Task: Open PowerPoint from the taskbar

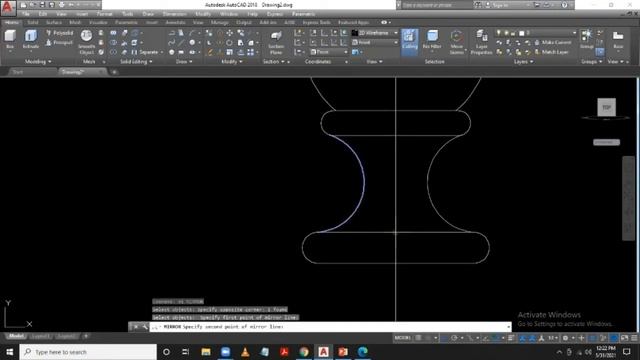Action: click(x=343, y=352)
